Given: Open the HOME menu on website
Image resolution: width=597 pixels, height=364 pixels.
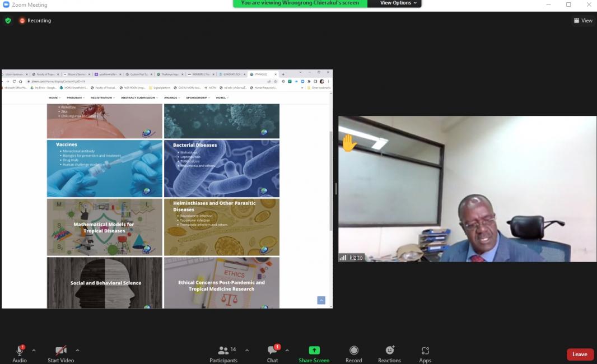Looking at the screenshot, I should [x=54, y=98].
